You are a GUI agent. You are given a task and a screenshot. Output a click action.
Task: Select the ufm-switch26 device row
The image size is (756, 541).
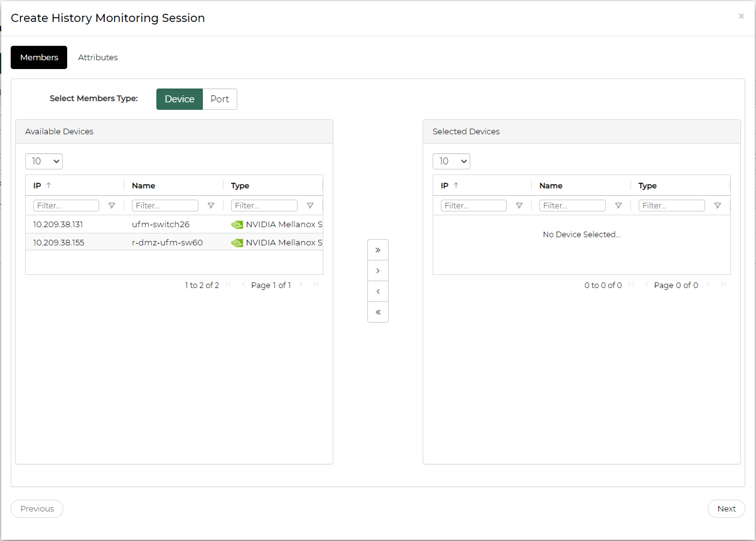[x=161, y=224]
